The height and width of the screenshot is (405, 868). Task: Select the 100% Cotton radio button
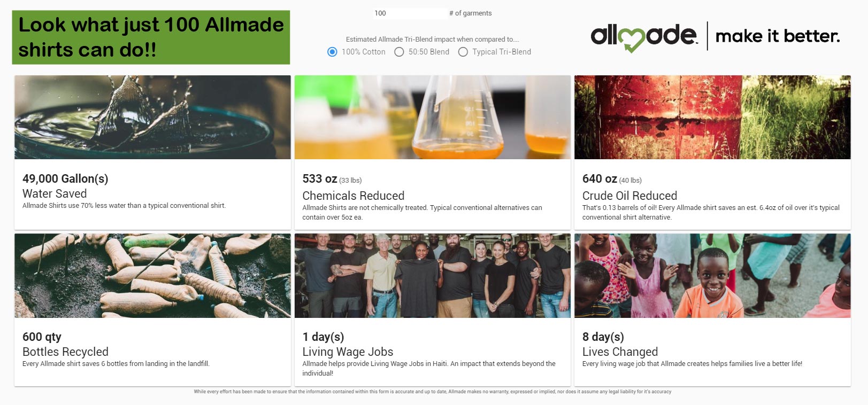[332, 52]
